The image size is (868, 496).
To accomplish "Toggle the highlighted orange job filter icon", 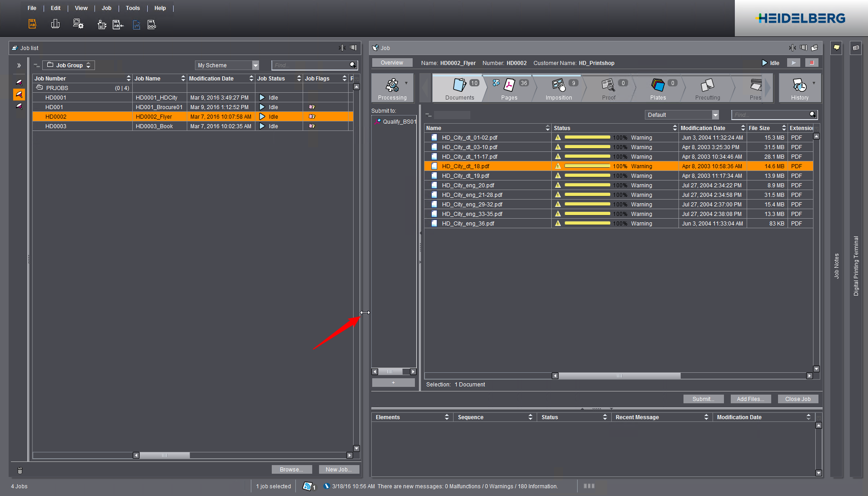I will [x=19, y=95].
